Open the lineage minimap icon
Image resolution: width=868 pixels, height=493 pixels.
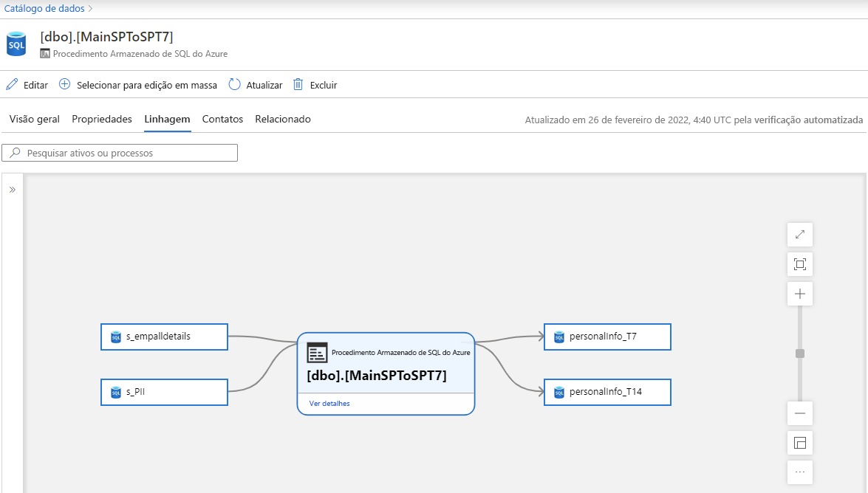(x=799, y=443)
